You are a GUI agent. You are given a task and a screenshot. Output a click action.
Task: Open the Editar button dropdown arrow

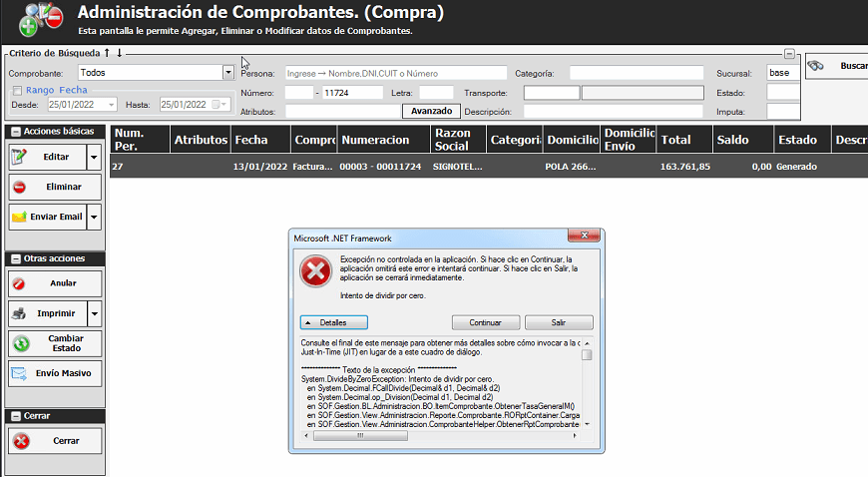(94, 158)
